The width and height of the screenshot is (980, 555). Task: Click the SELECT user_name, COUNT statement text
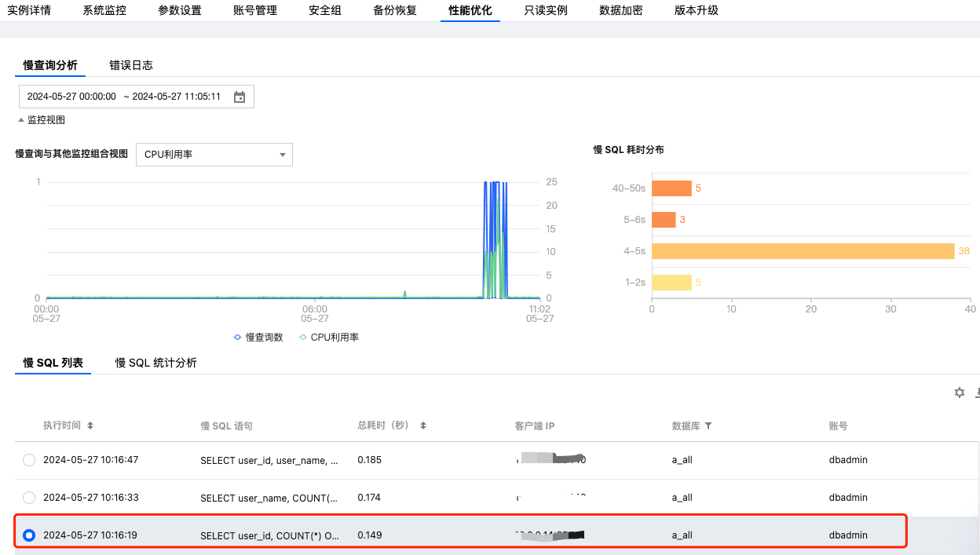[x=269, y=498]
